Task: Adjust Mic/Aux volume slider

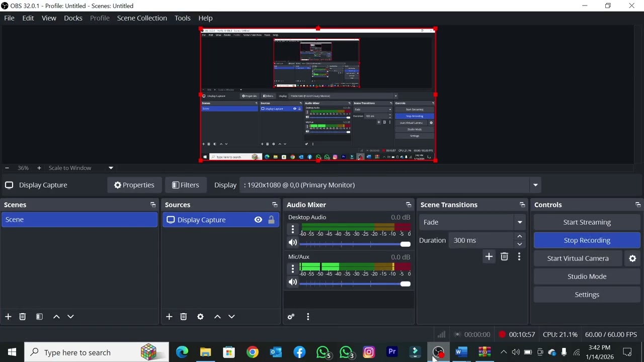Action: (x=355, y=284)
